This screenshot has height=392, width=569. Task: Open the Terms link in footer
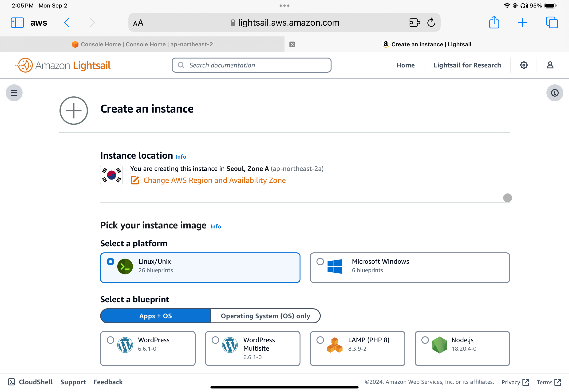coord(549,382)
